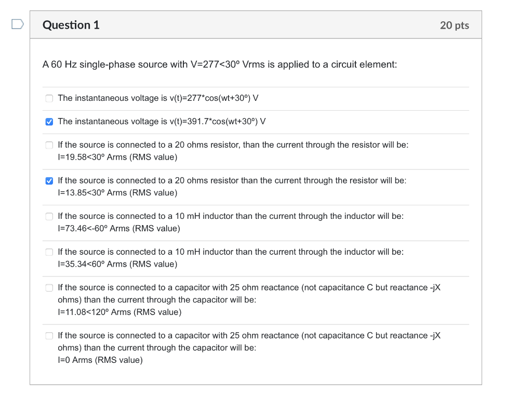The height and width of the screenshot is (393, 532).
Task: Check the I=73.46<-60° Arms inductor answer
Action: (49, 216)
